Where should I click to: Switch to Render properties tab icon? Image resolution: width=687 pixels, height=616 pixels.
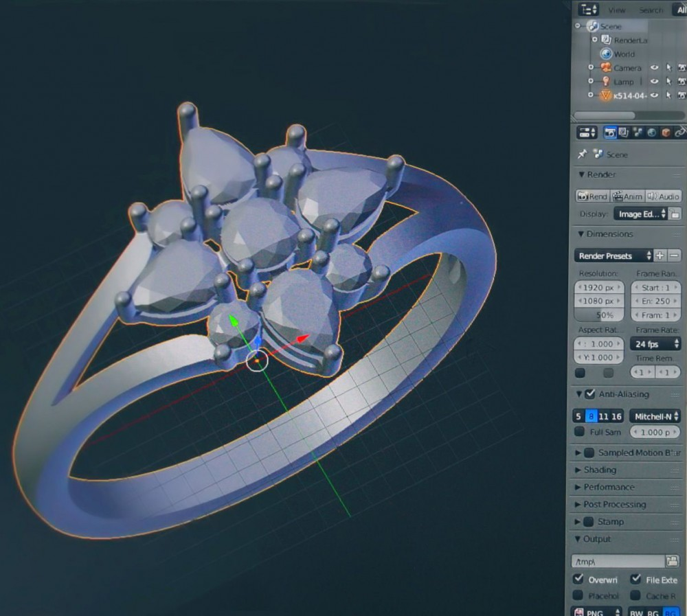pyautogui.click(x=610, y=133)
